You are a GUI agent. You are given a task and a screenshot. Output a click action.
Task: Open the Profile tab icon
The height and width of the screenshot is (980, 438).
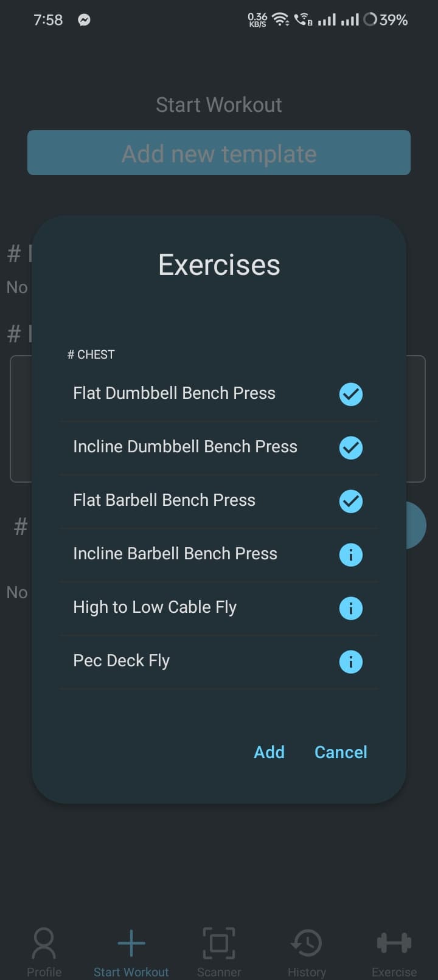pos(44,943)
